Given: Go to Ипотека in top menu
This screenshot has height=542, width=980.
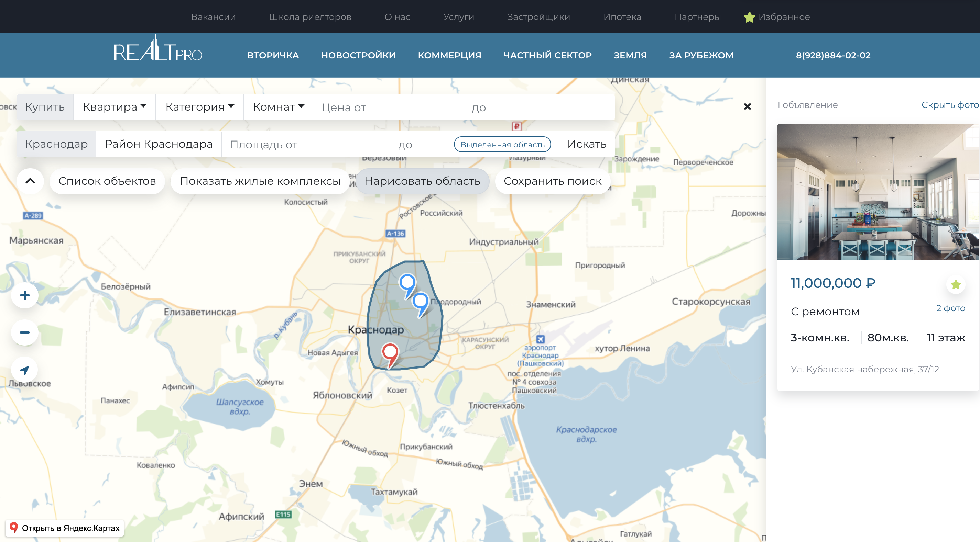Looking at the screenshot, I should (622, 17).
